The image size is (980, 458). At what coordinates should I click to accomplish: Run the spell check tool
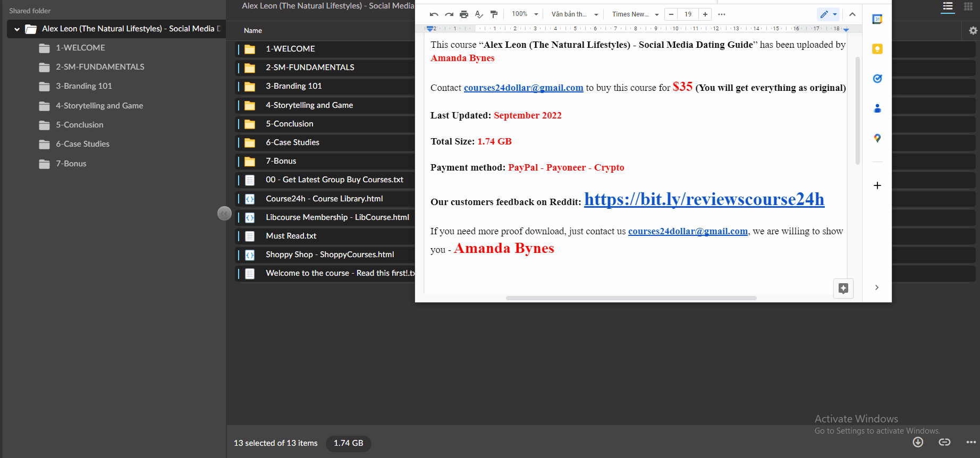click(x=479, y=14)
